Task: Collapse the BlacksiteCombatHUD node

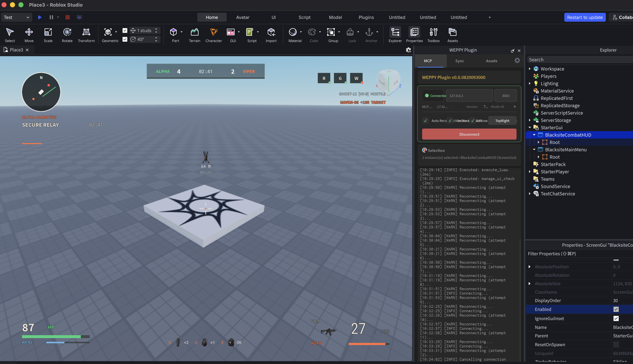Action: (534, 135)
